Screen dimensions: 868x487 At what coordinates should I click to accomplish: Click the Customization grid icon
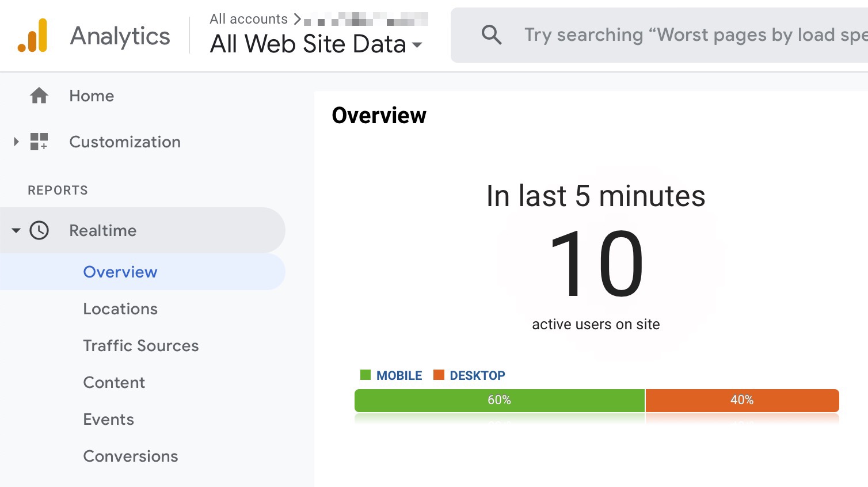click(39, 142)
